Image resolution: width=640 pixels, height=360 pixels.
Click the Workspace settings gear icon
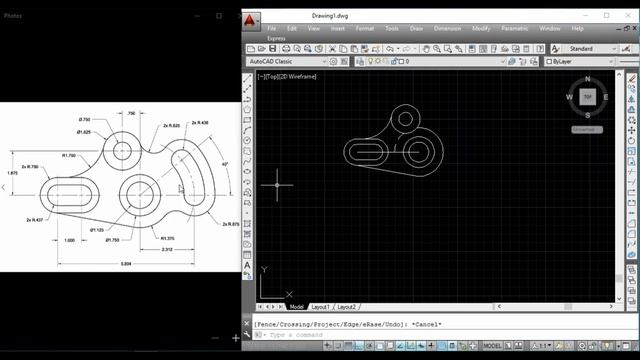(333, 61)
